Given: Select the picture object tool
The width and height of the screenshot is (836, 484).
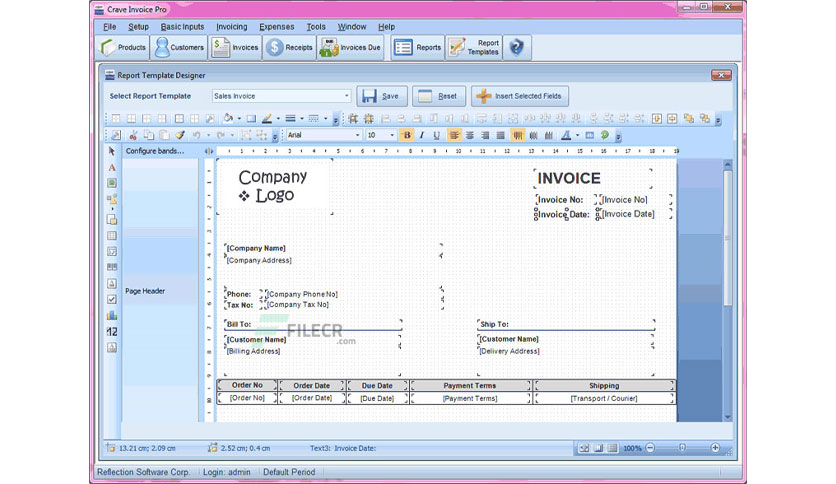Looking at the screenshot, I should coord(111,183).
